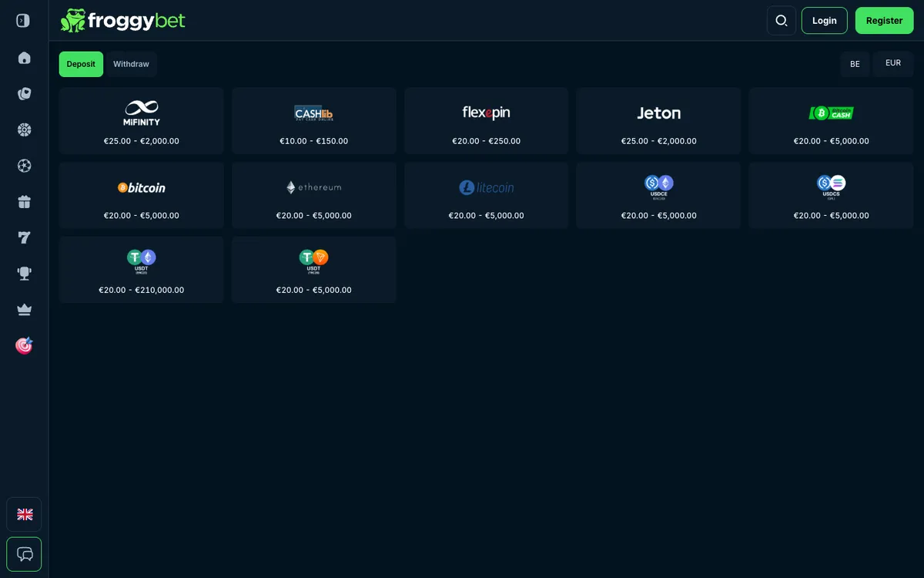This screenshot has width=924, height=578.
Task: Click the search magnifier icon
Action: click(x=782, y=21)
